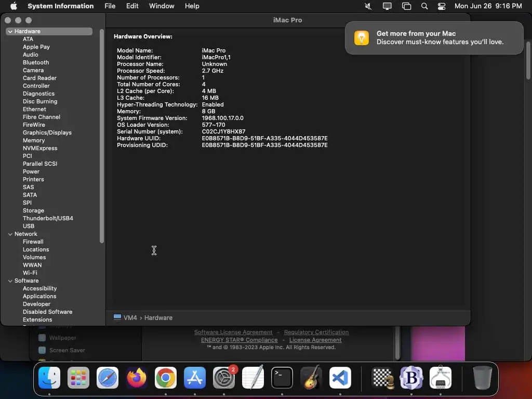
Task: Select Ethernet in the sidebar
Action: [34, 109]
